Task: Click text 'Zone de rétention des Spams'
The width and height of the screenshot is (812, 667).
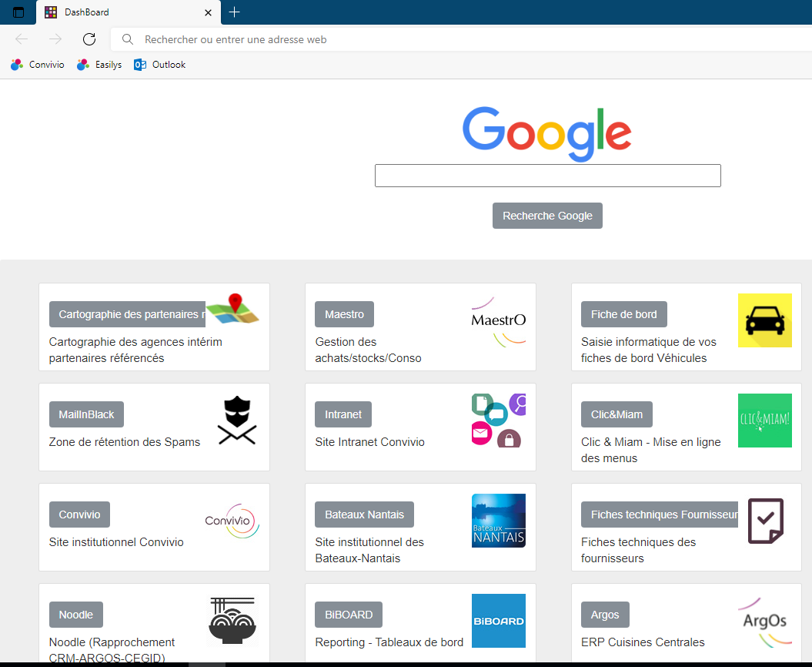Action: 124,442
